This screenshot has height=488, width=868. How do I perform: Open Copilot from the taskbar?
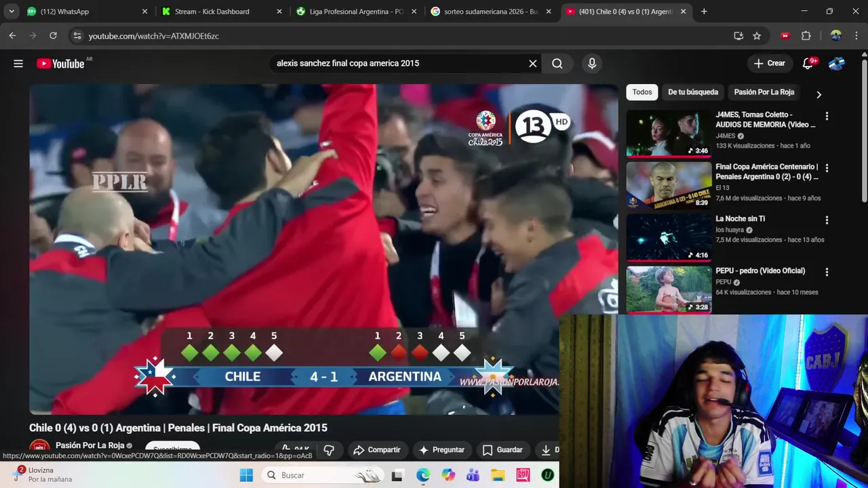[x=448, y=475]
